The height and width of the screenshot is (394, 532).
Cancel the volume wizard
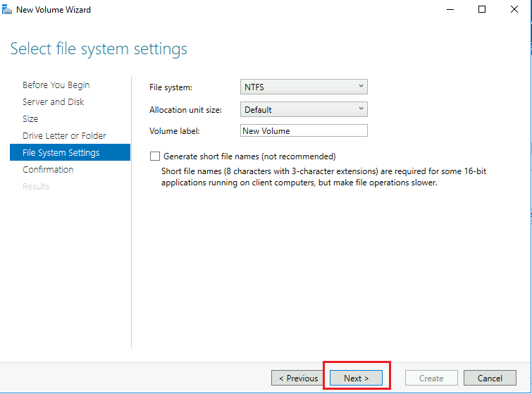(x=489, y=378)
